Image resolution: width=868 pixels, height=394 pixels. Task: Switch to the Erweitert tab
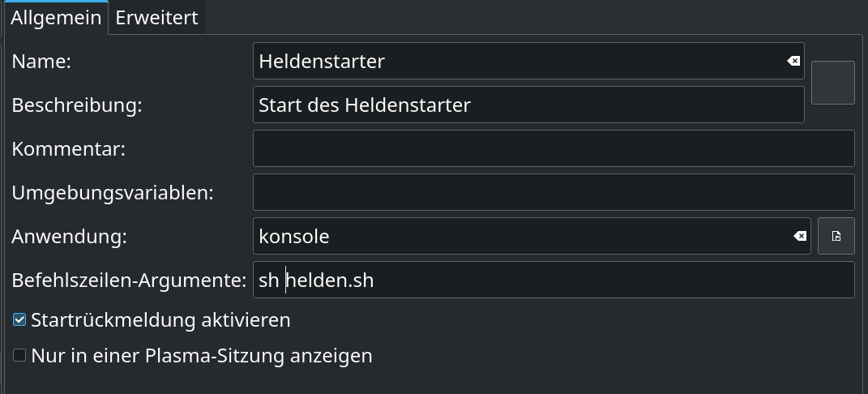coord(156,18)
